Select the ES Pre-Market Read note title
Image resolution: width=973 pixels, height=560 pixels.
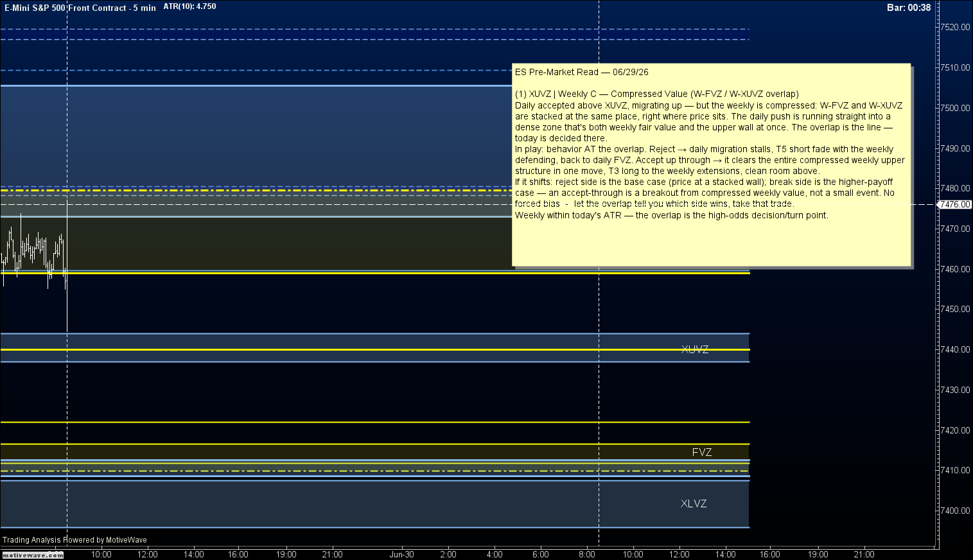[x=582, y=72]
